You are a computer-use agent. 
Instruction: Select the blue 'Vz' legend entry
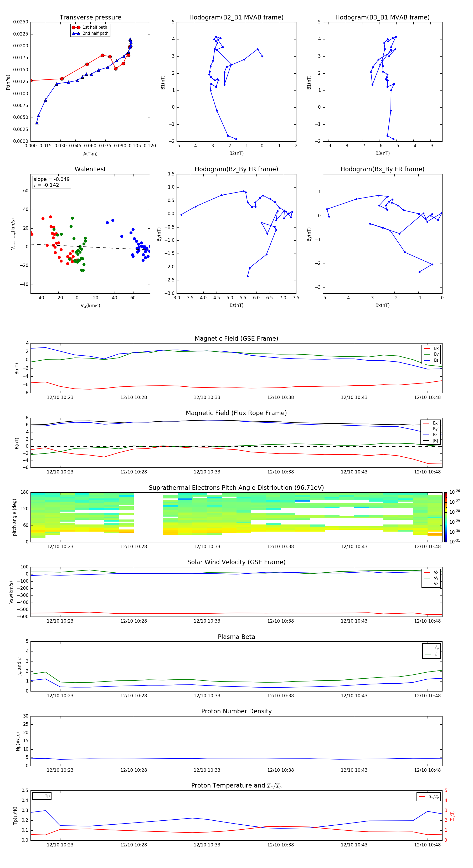point(431,584)
